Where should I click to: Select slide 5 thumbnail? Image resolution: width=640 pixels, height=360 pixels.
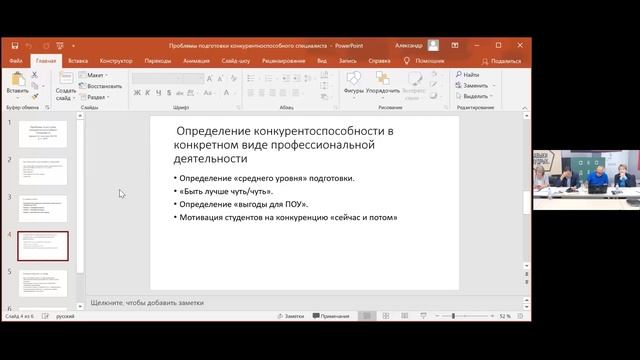coord(43,283)
